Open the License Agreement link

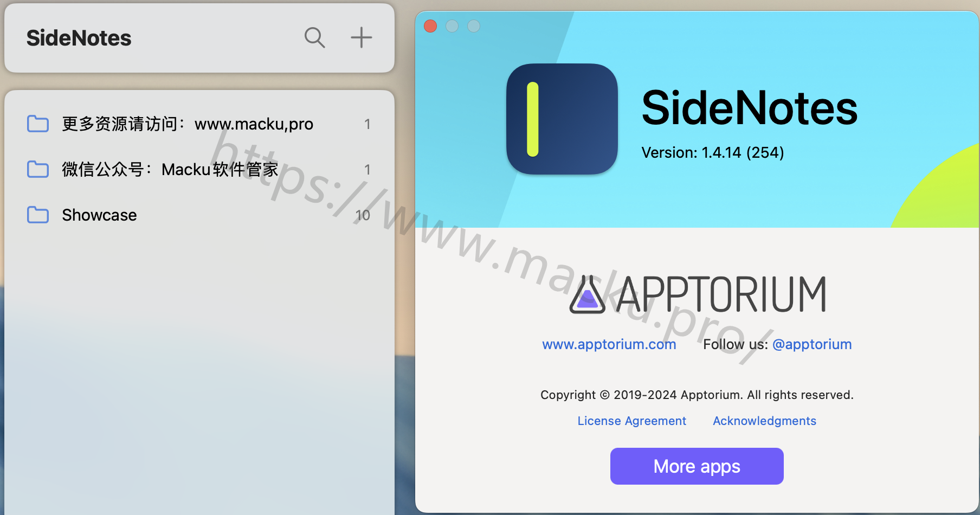click(632, 421)
